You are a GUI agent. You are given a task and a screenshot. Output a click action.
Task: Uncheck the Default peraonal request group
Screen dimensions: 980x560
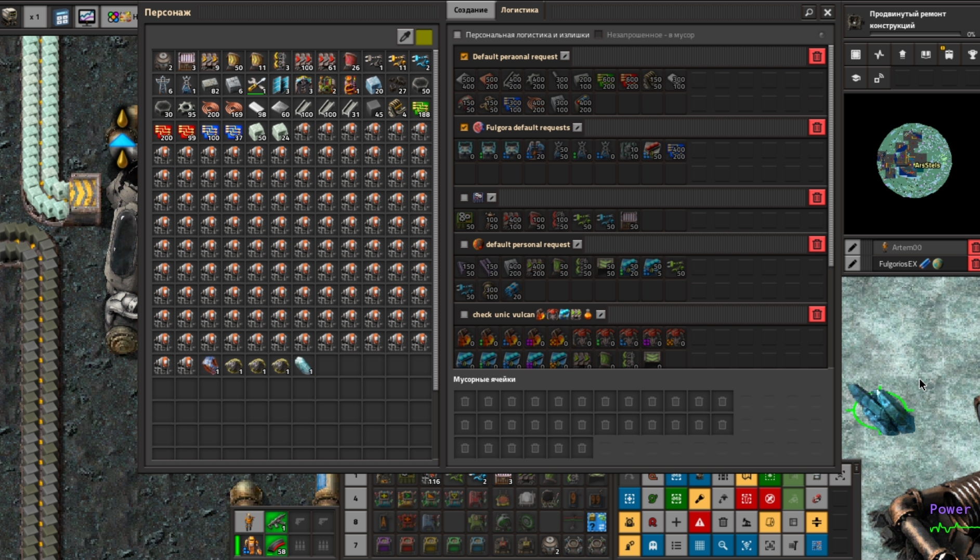(x=464, y=57)
